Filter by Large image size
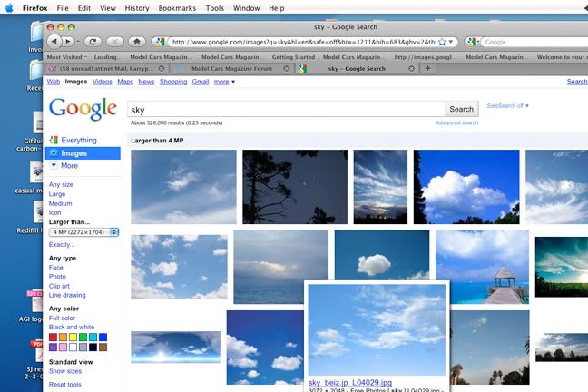 57,194
